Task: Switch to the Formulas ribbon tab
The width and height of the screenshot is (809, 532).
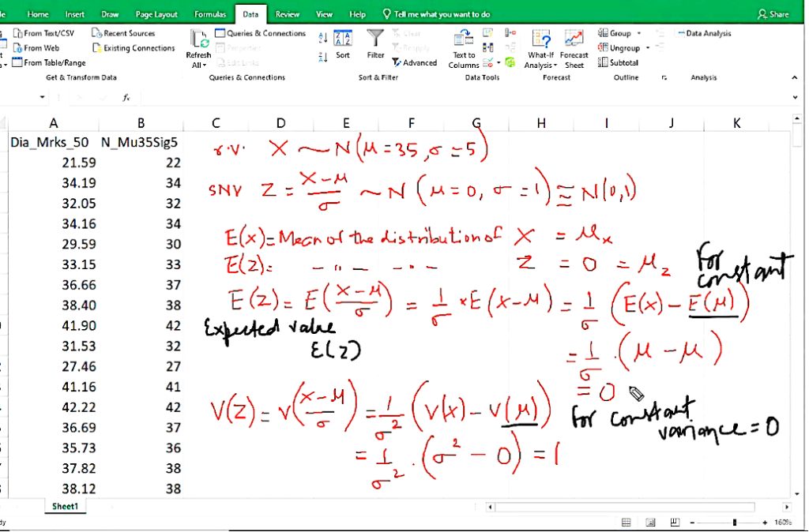Action: (x=209, y=14)
